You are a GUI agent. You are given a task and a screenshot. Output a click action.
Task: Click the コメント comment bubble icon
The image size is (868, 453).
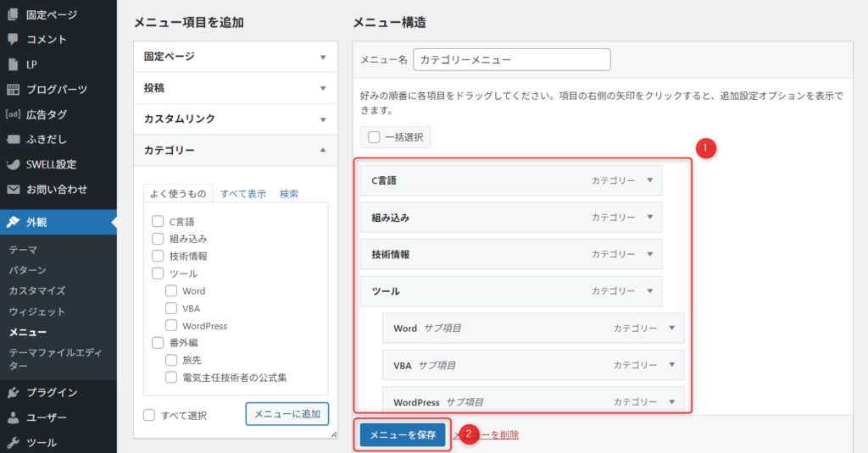(x=13, y=39)
